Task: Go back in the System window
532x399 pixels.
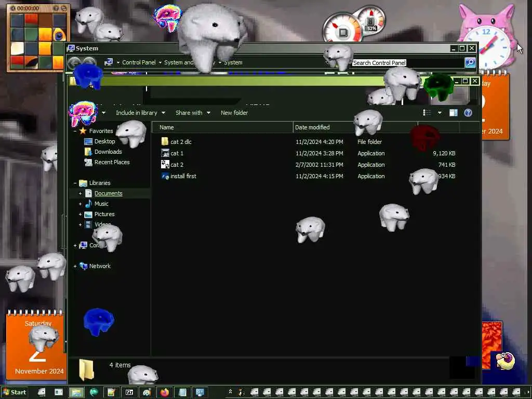Action: 74,62
